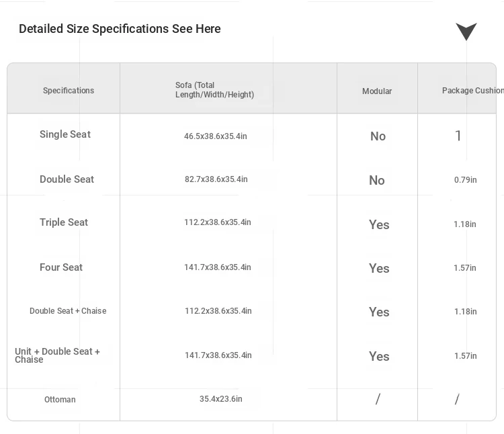Click the Ottoman modular slash cell
Viewport: 504px width, 434px height.
pyautogui.click(x=378, y=399)
